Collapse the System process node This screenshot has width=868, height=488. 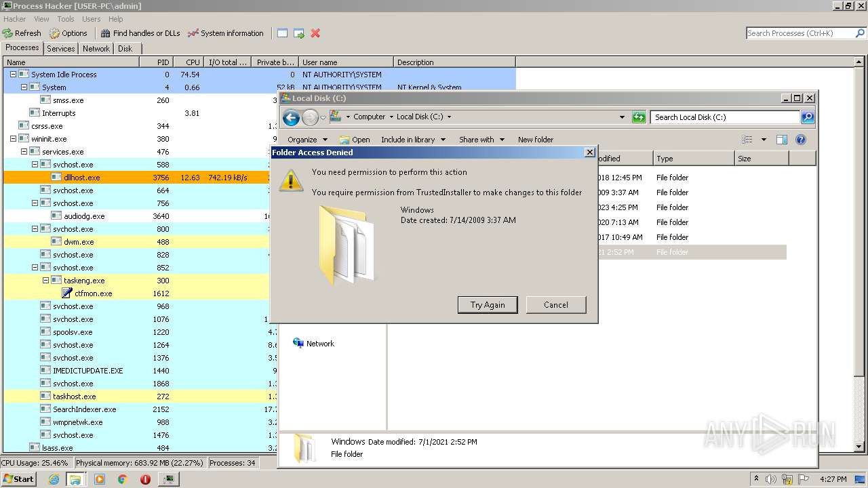pyautogui.click(x=24, y=87)
